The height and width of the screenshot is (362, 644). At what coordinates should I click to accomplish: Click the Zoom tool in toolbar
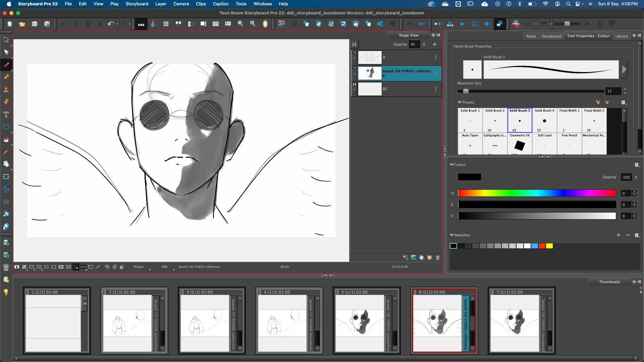tap(252, 23)
